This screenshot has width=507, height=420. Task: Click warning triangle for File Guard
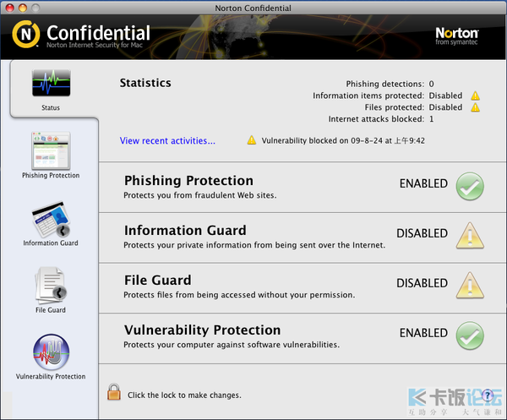[x=470, y=286]
